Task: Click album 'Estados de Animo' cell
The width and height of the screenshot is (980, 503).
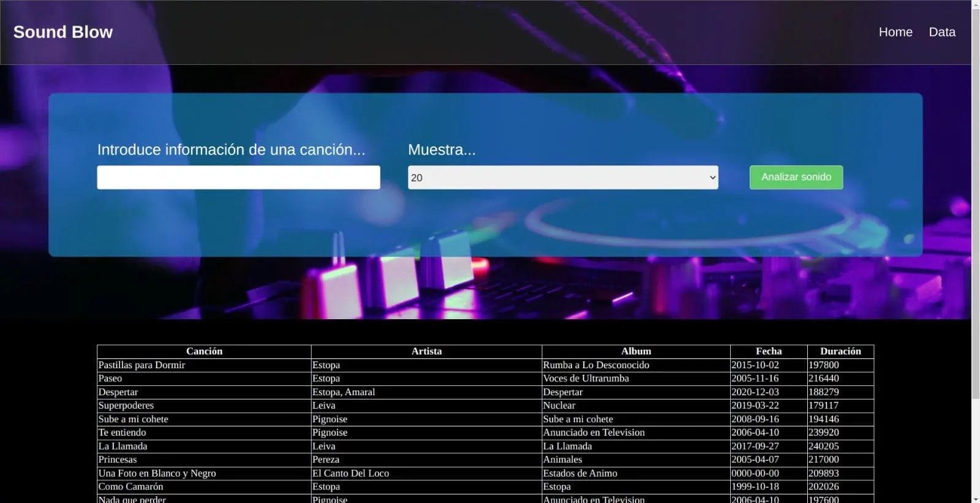Action: pos(636,473)
